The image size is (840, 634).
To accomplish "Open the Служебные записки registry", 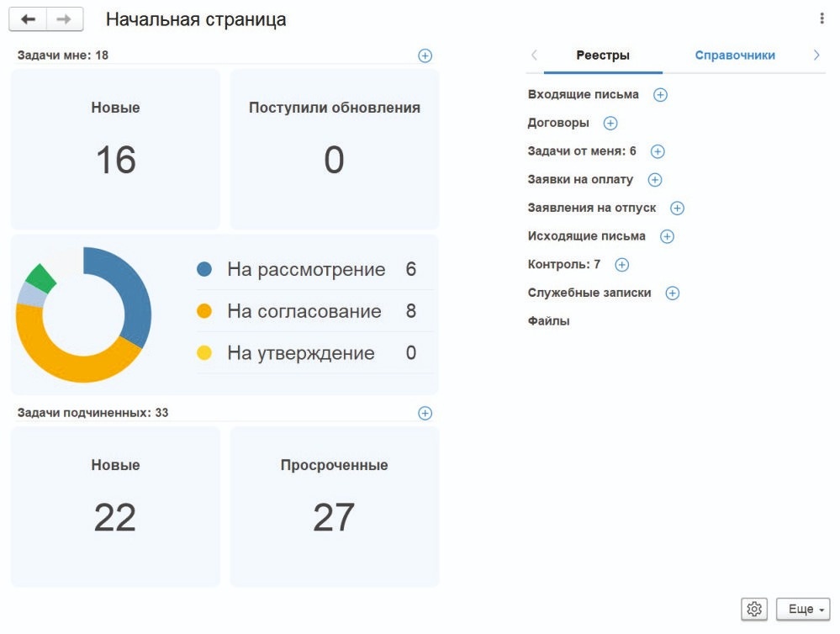I will [589, 293].
